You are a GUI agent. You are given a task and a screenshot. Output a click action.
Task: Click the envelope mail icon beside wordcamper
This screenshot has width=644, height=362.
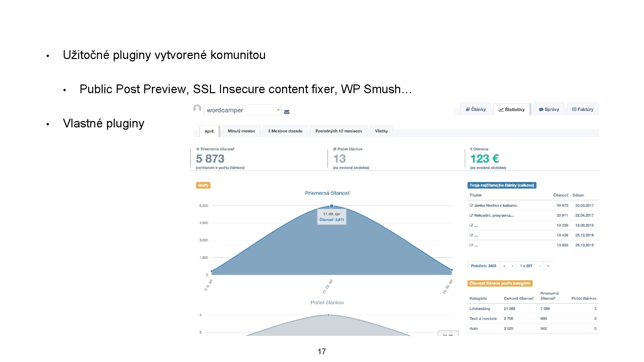[286, 112]
